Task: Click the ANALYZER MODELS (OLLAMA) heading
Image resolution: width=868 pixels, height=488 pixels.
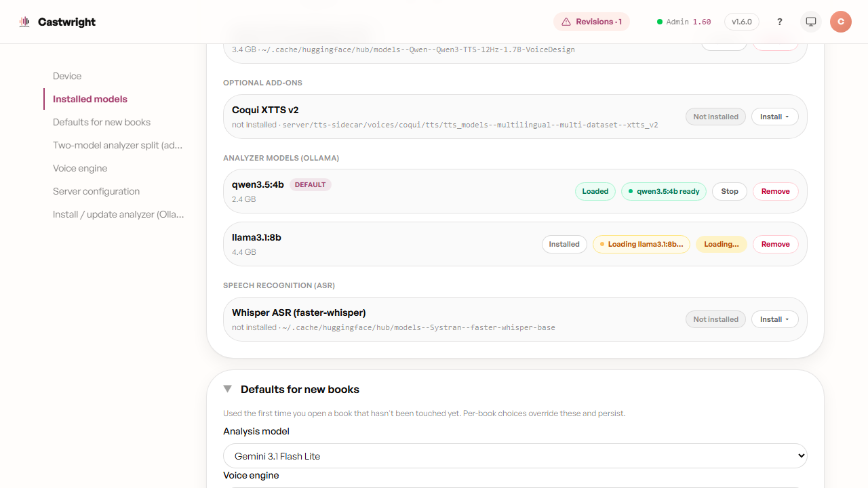Action: [281, 158]
